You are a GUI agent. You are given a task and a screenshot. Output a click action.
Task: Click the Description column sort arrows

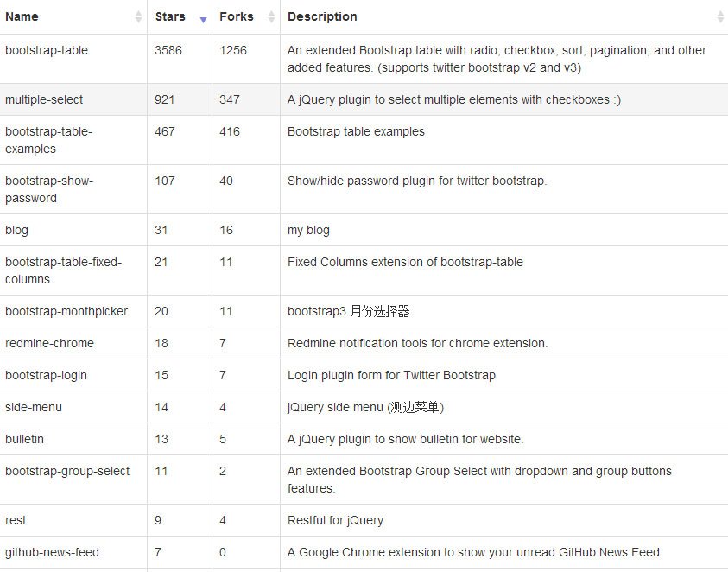click(x=720, y=16)
